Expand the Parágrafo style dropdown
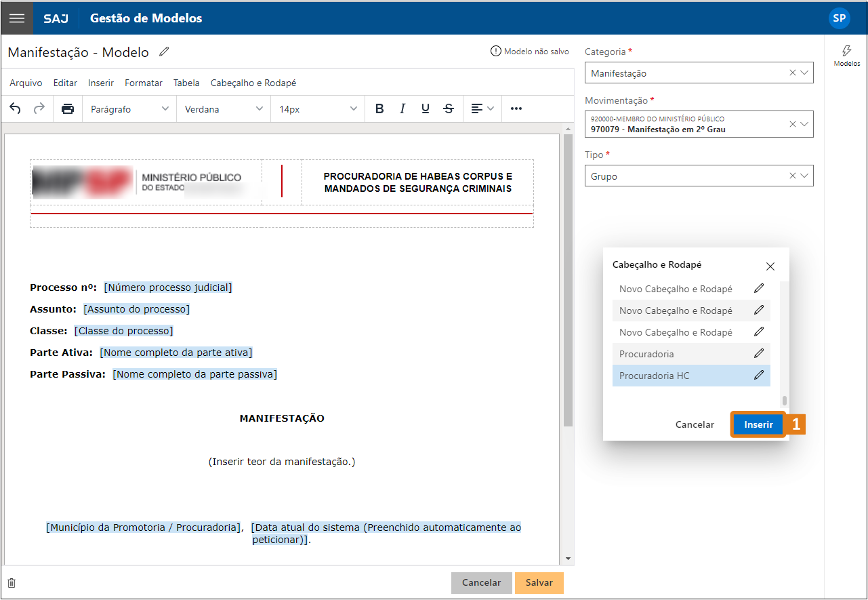 129,109
